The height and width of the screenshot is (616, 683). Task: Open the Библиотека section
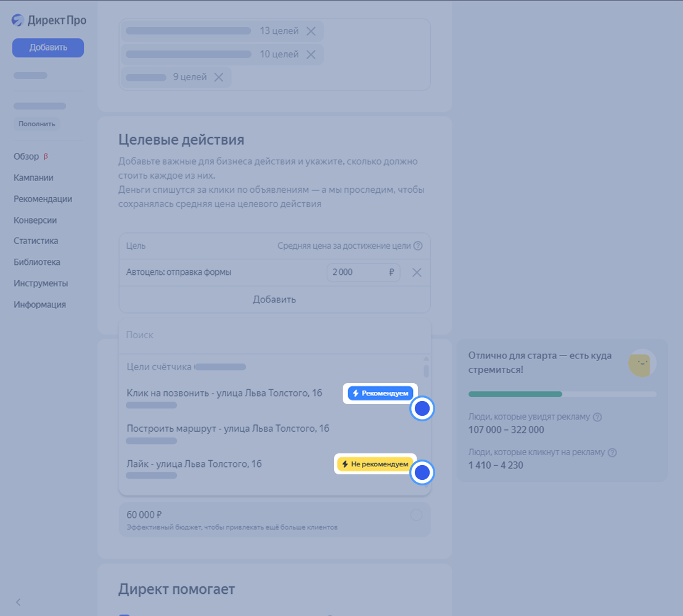click(x=37, y=262)
